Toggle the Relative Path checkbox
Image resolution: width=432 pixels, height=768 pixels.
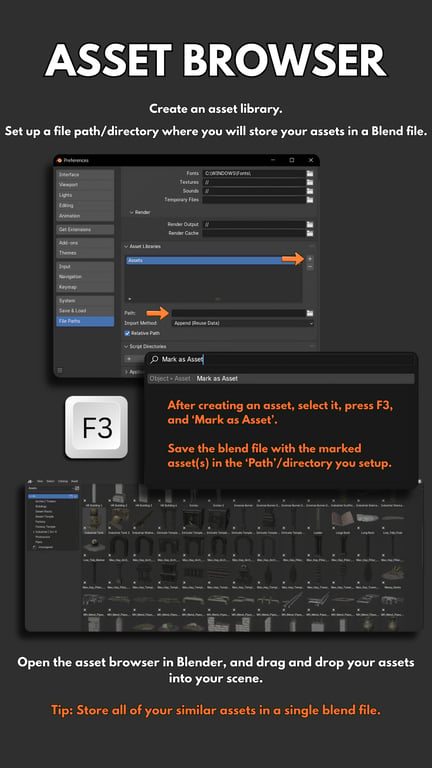tap(127, 333)
